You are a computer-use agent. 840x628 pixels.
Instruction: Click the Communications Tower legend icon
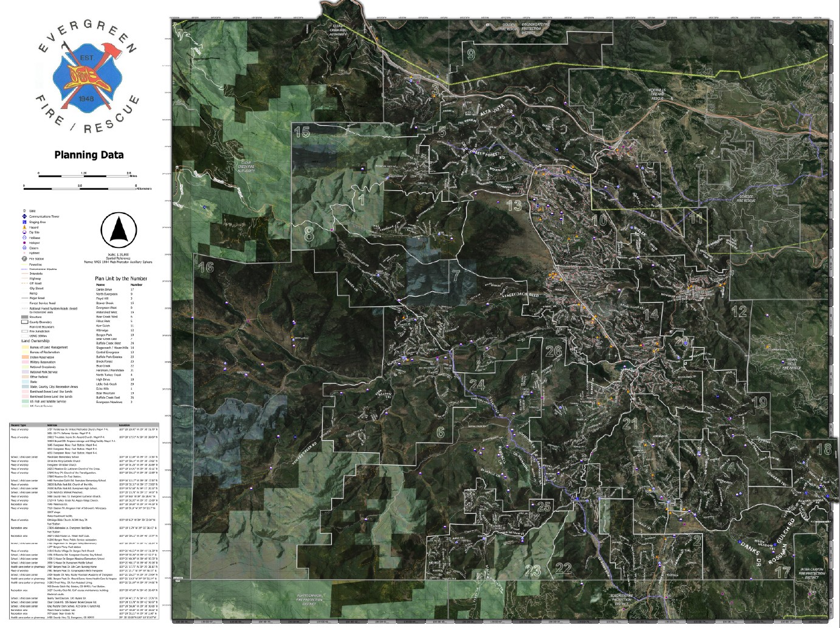click(x=24, y=216)
